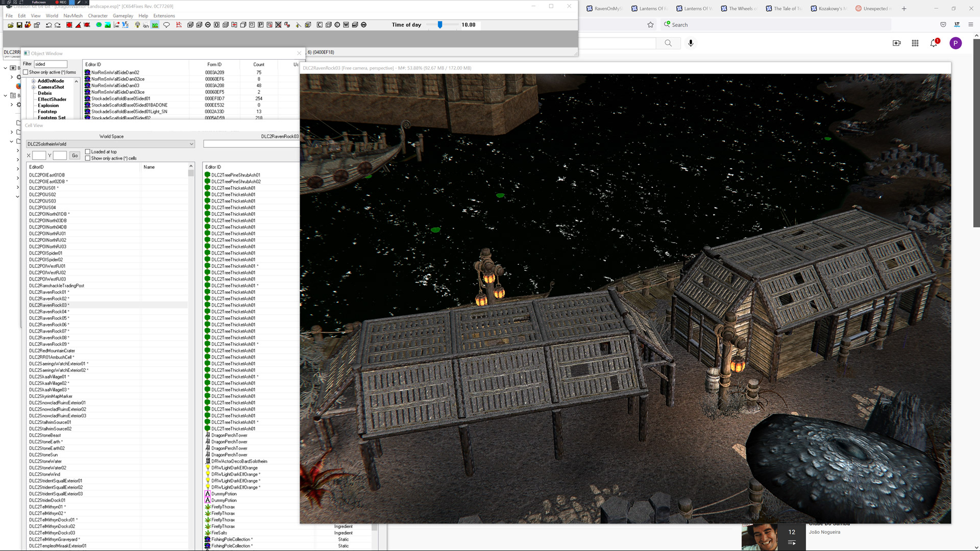Toggle Show only active cells checkbox
Image resolution: width=980 pixels, height=551 pixels.
[88, 158]
